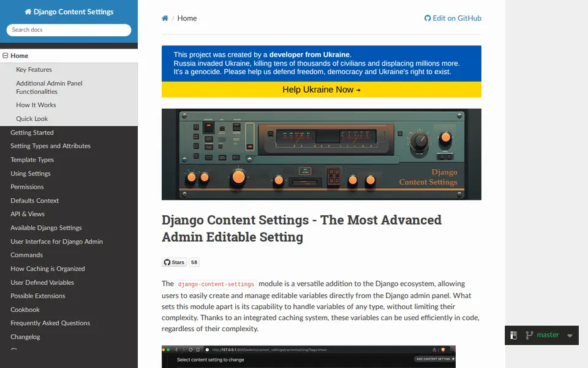Open Permissions page in sidebar
The height and width of the screenshot is (368, 588).
point(27,187)
